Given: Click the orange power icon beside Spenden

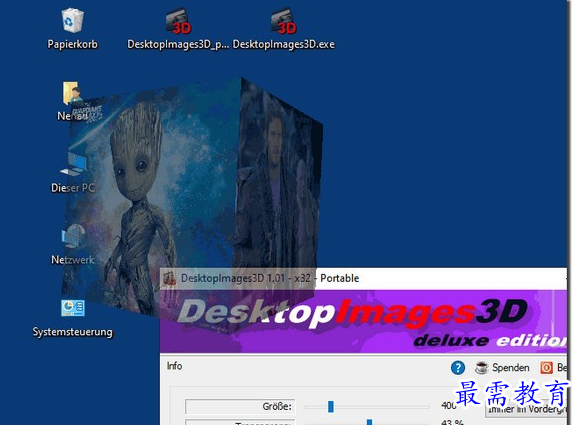Looking at the screenshot, I should click(546, 367).
